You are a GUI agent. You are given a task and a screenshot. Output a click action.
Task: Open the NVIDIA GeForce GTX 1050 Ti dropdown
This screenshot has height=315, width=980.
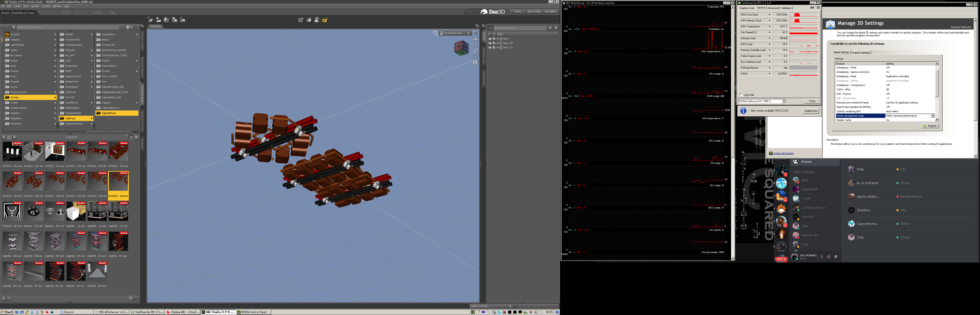784,101
